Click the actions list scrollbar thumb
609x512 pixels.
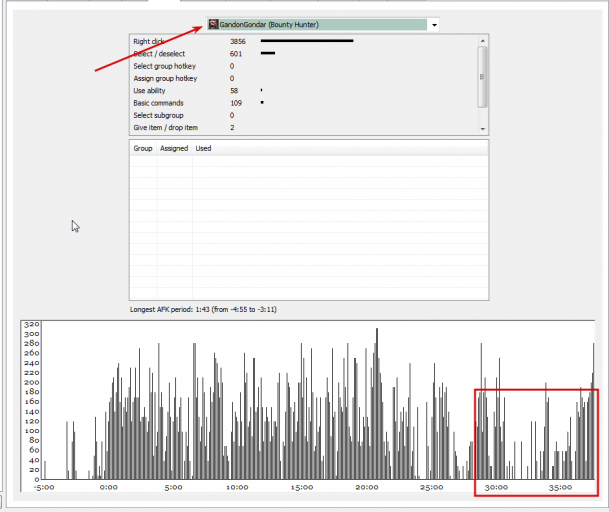coord(482,77)
